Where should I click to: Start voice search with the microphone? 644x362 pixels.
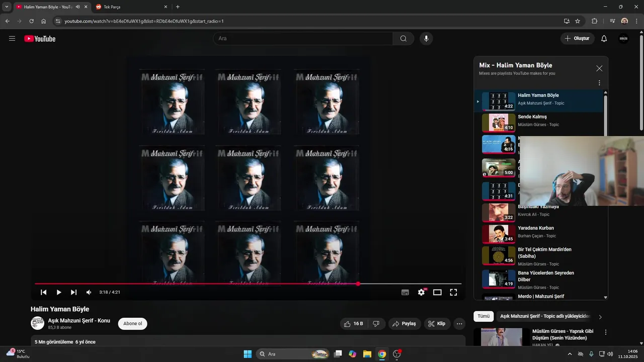[426, 39]
